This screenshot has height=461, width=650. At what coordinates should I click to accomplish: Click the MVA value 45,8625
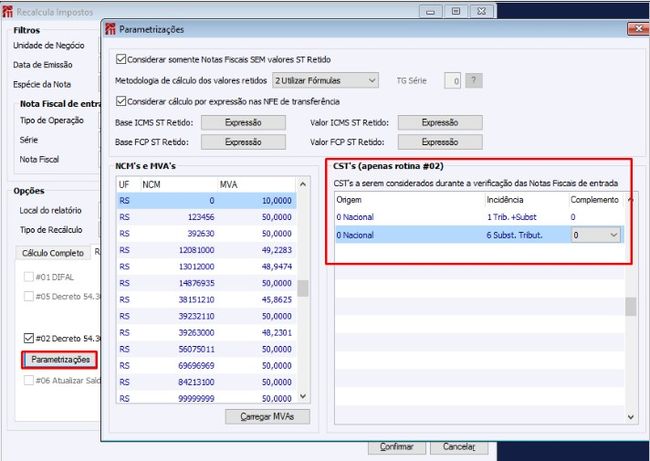point(276,300)
